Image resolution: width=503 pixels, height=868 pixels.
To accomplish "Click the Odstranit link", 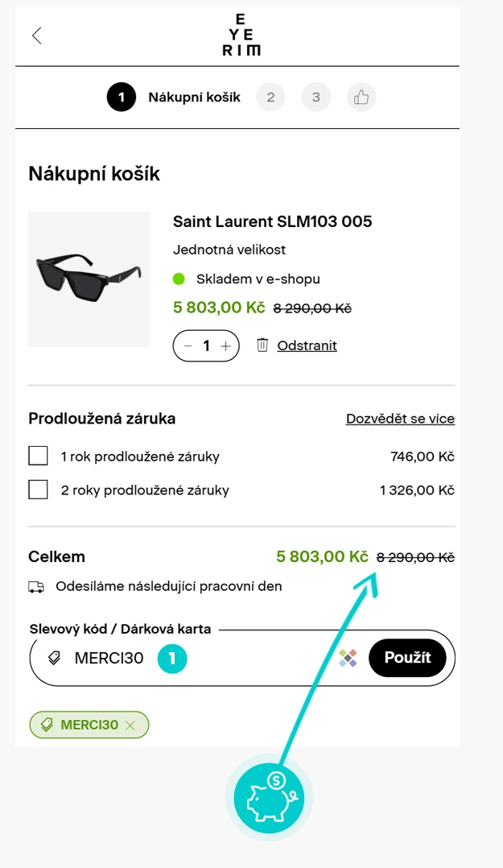I will (x=307, y=345).
